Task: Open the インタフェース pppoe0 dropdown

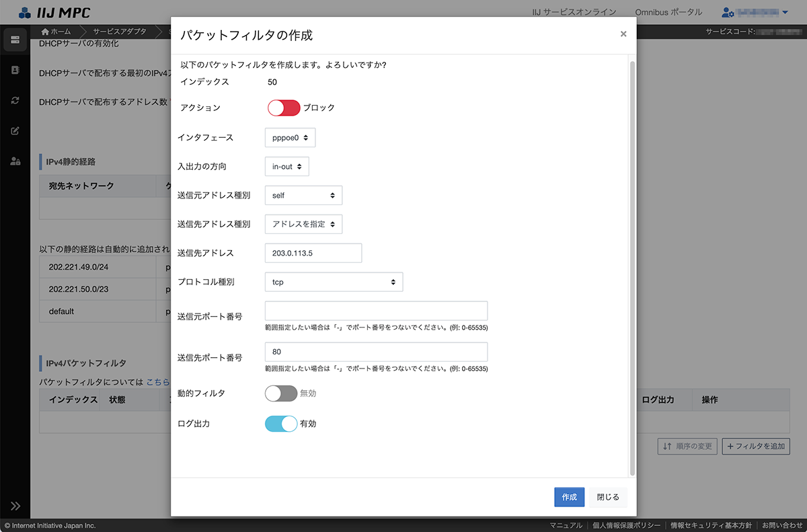Action: tap(290, 137)
